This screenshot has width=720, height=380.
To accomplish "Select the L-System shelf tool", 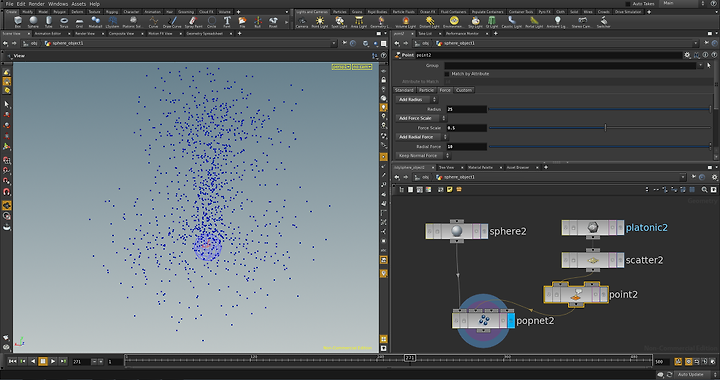I will (112, 22).
